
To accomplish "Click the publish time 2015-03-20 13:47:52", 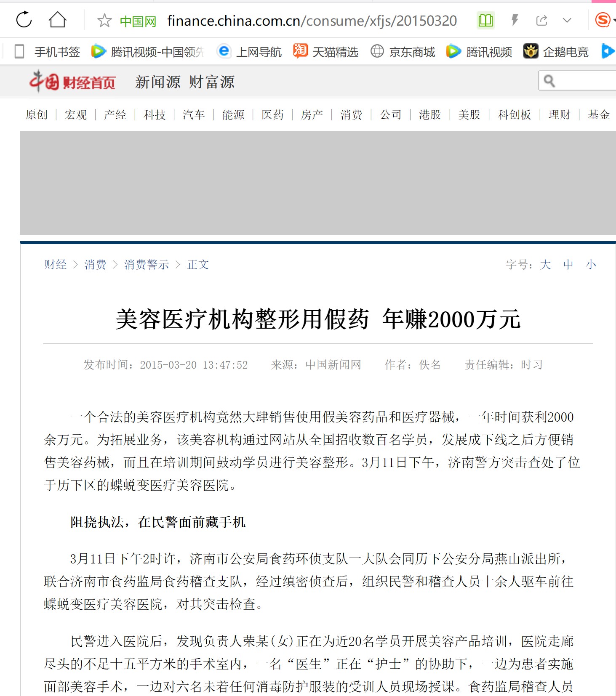I will (x=194, y=365).
